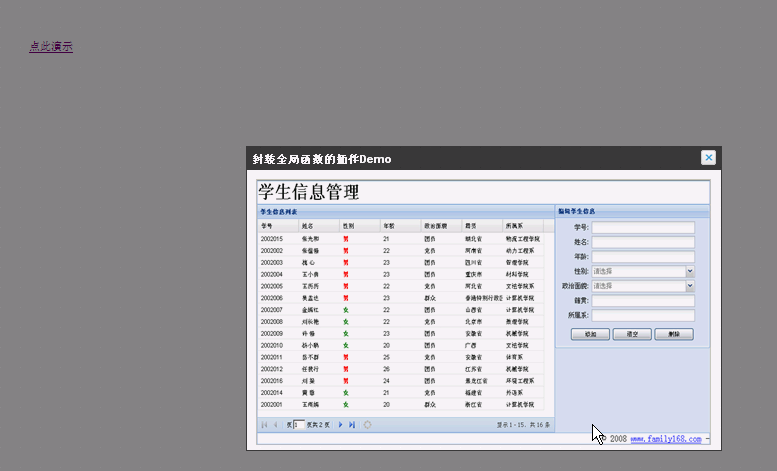Select row with student ID 2002006
The image size is (777, 471).
point(401,298)
